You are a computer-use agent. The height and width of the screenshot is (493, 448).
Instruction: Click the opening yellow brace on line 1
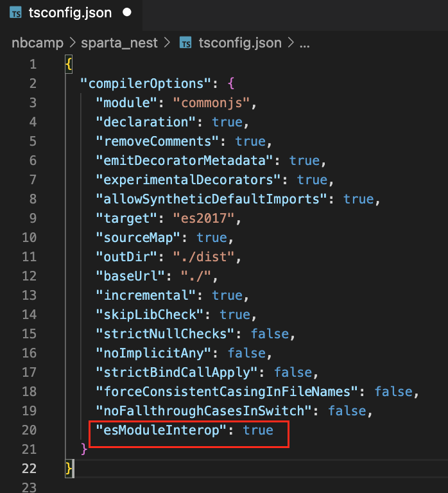[69, 64]
